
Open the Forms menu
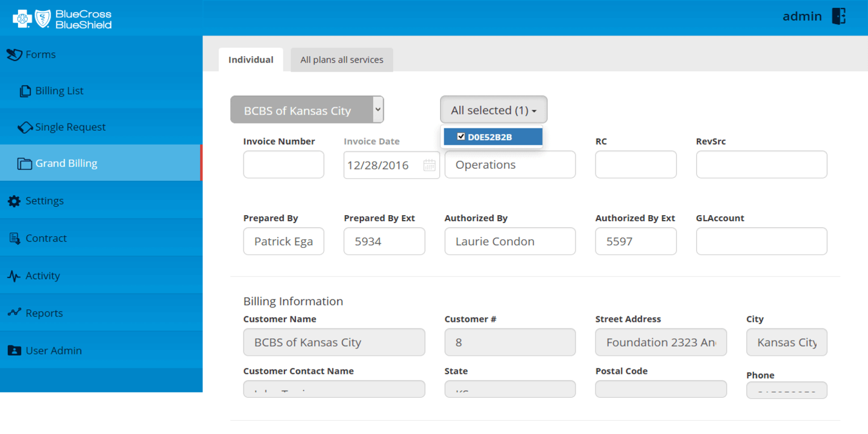101,54
